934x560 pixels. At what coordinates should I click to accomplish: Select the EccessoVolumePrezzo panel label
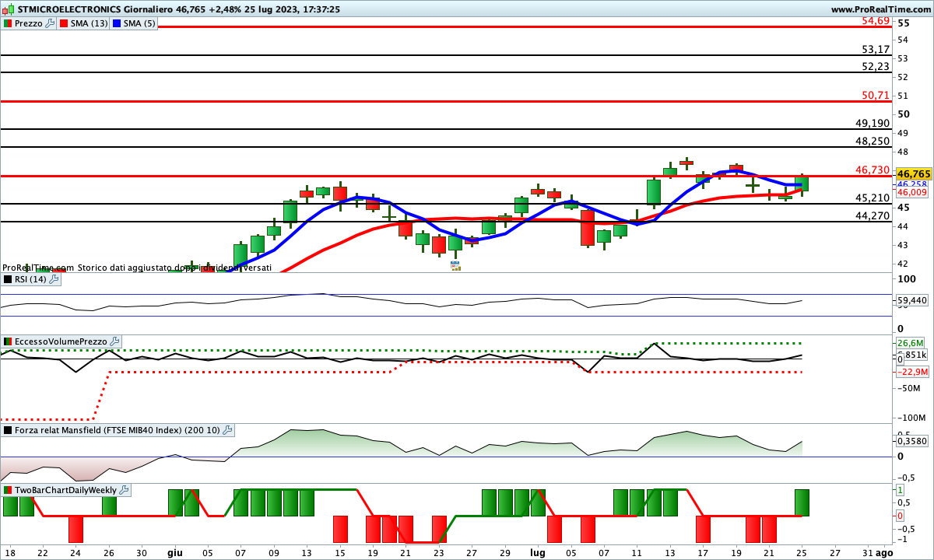point(61,341)
